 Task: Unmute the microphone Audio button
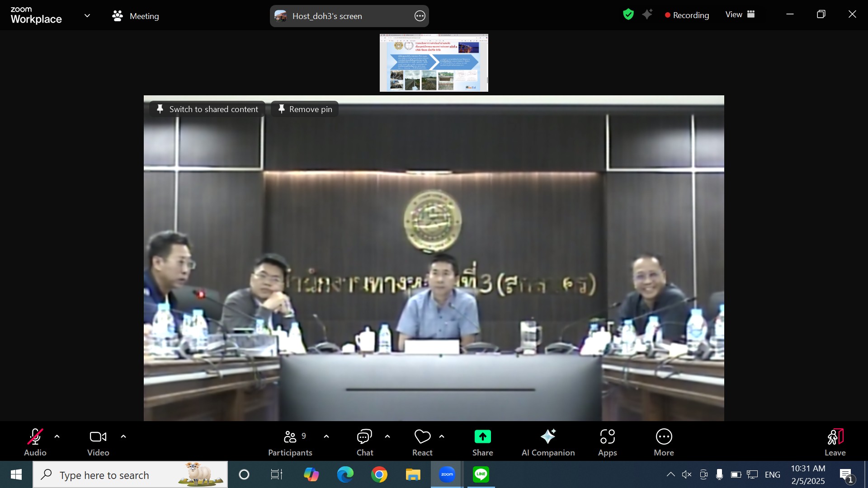pos(35,442)
